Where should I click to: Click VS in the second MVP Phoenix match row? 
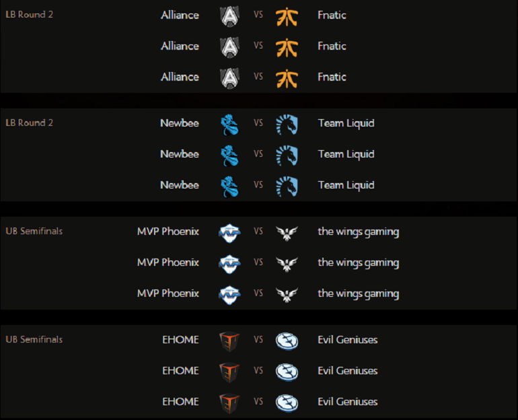point(258,262)
